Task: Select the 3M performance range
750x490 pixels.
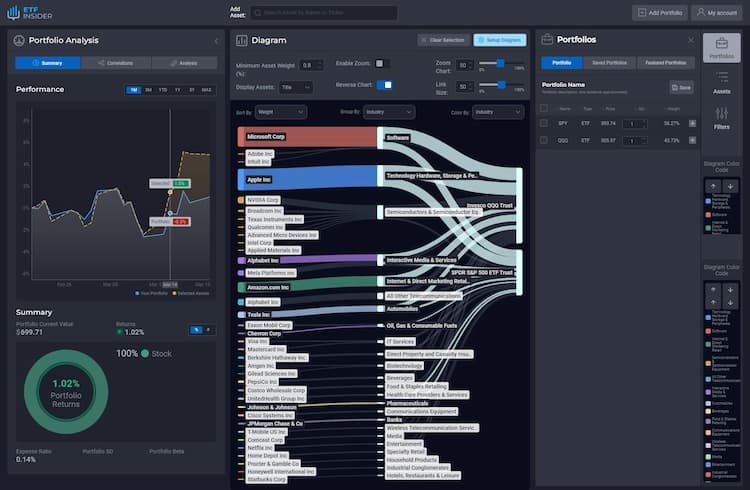Action: (148, 90)
